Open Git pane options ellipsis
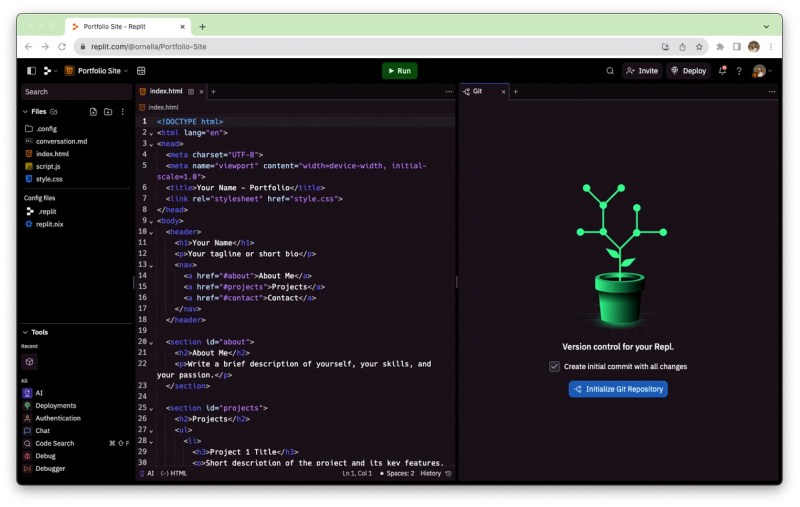Screen dimensions: 800x507 [x=772, y=92]
